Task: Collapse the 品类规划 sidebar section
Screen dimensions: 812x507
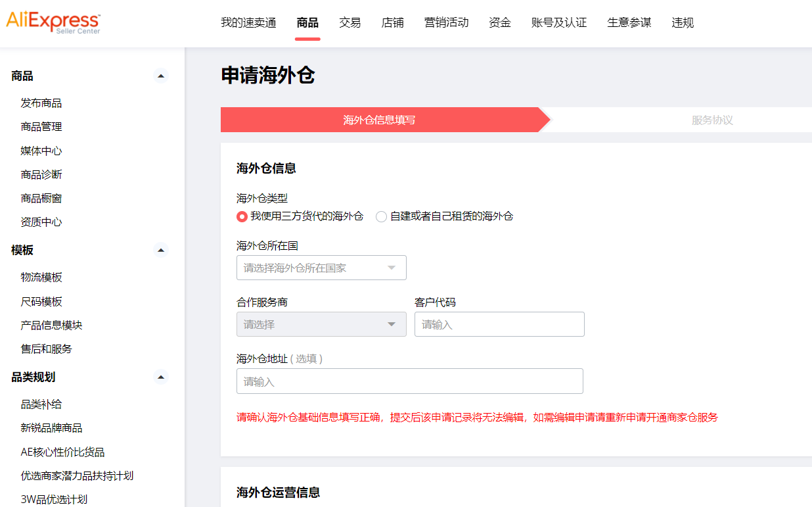Action: [161, 377]
